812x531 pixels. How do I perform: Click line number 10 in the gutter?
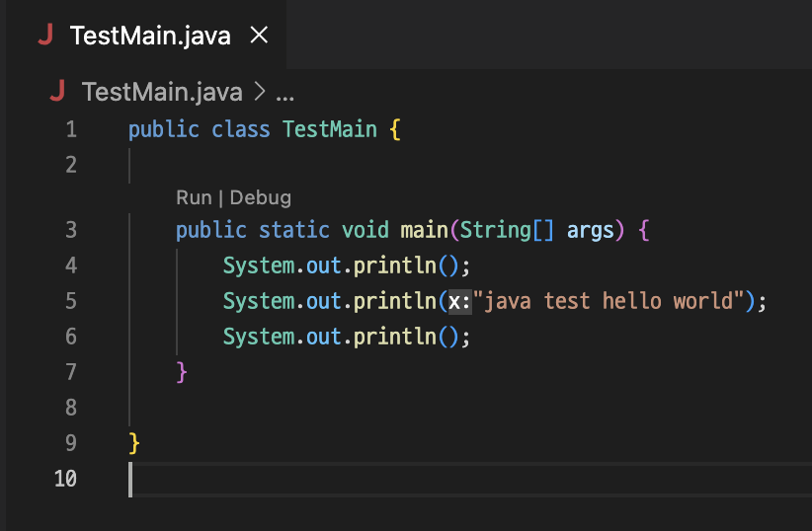(x=65, y=479)
